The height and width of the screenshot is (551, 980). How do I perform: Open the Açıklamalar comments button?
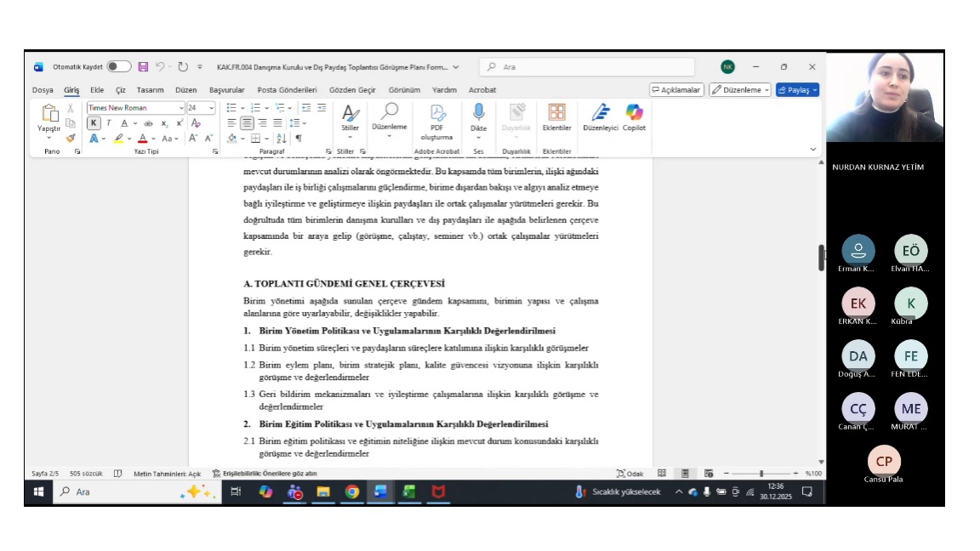click(676, 90)
